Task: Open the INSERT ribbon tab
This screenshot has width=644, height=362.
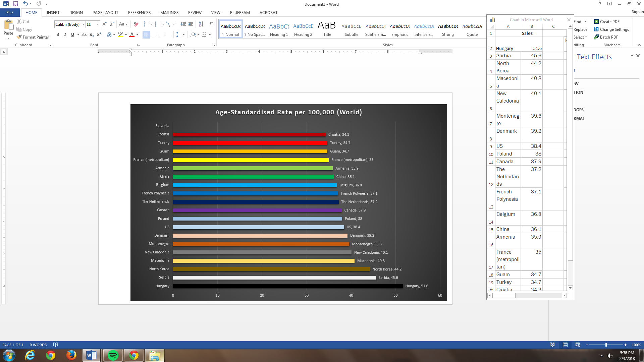Action: [53, 13]
